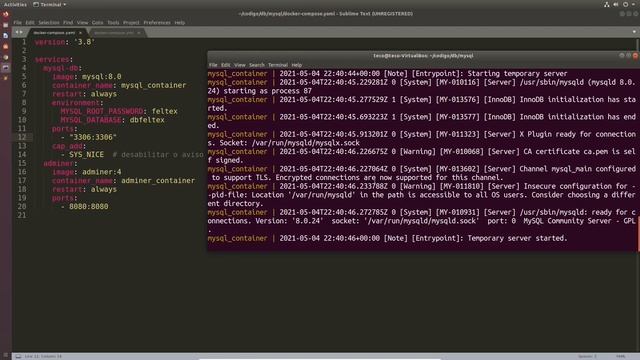Click '8080:8080' port value on line 20
This screenshot has height=360, width=640.
coord(89,207)
